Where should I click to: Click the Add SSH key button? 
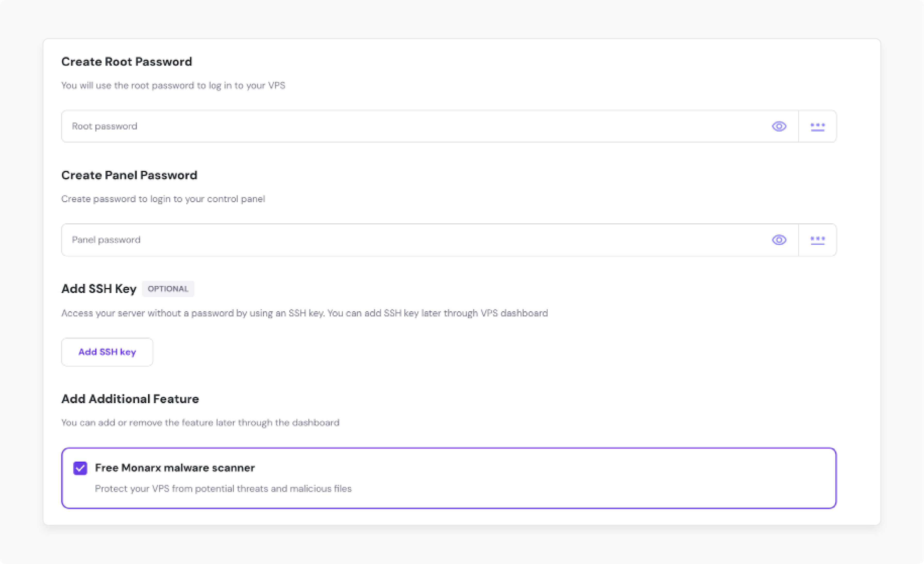click(107, 352)
